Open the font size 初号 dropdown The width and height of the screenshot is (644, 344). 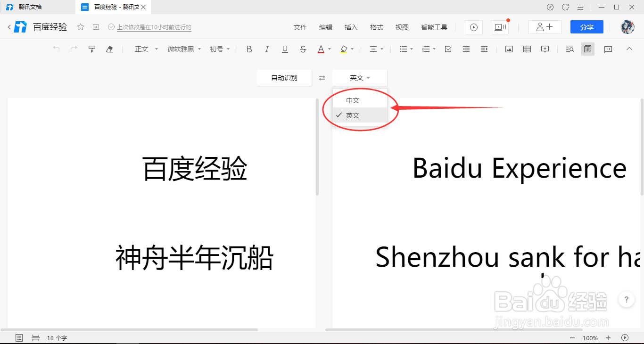pyautogui.click(x=220, y=49)
